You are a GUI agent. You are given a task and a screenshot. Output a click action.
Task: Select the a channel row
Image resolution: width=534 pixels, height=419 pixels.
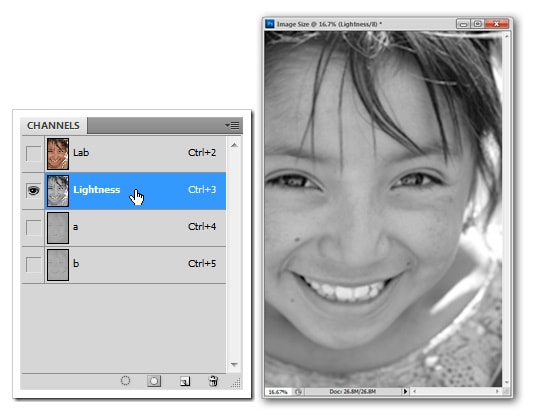[x=135, y=228]
